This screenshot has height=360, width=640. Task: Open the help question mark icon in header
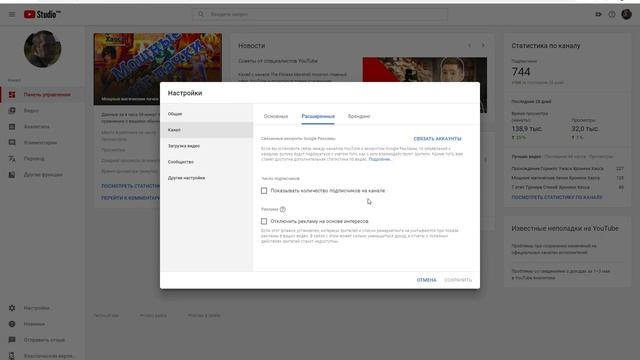click(x=611, y=14)
